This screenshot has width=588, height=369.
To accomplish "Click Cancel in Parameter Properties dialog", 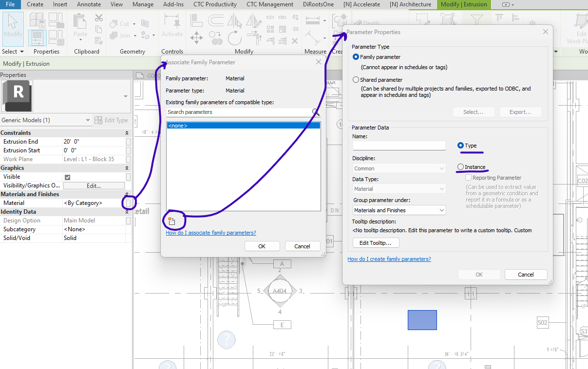I will point(526,275).
